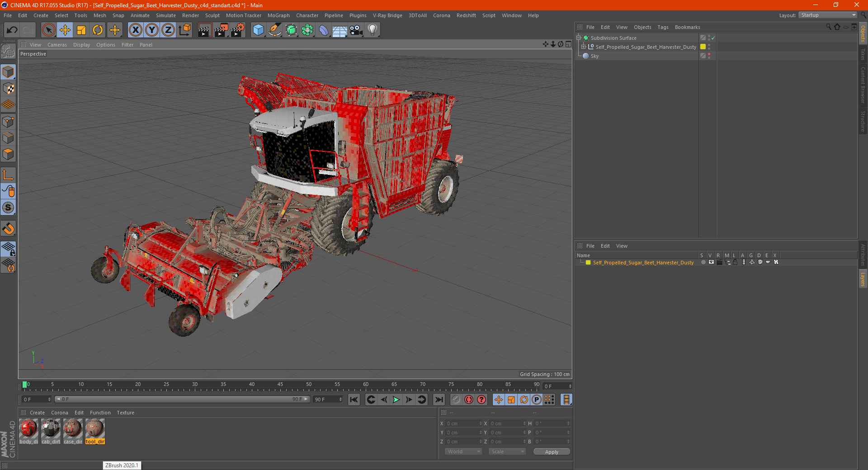Select the Sky object
This screenshot has height=470, width=868.
point(594,56)
